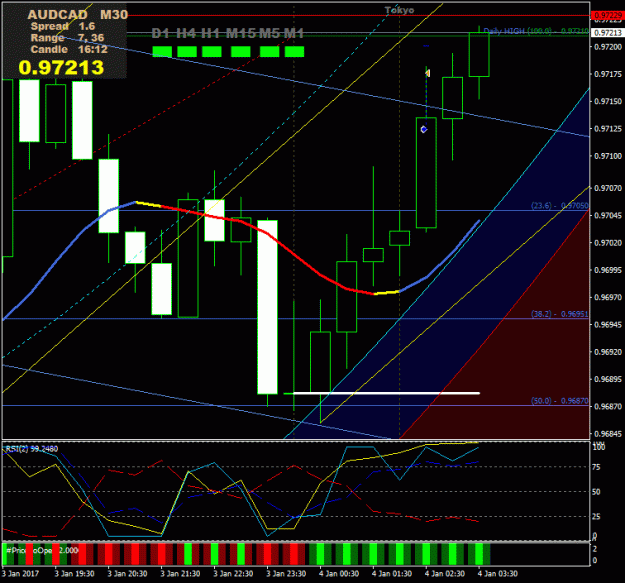Click the 4 Jan 03:30 time label
625x583 pixels.
pyautogui.click(x=498, y=574)
